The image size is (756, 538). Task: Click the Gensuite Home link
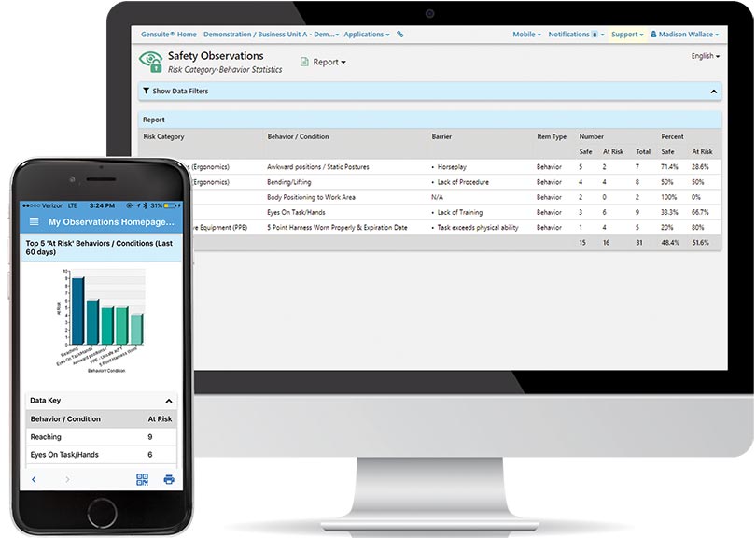click(x=168, y=35)
